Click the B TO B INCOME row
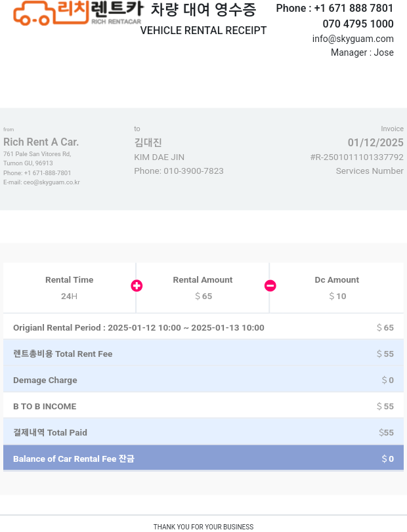Viewport: 407px width, 532px height. (203, 406)
